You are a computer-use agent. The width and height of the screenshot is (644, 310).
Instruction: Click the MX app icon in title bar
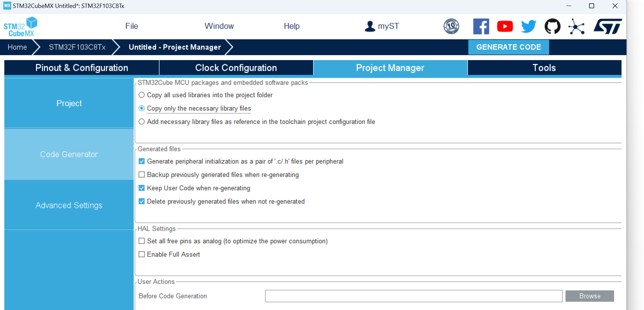click(7, 6)
